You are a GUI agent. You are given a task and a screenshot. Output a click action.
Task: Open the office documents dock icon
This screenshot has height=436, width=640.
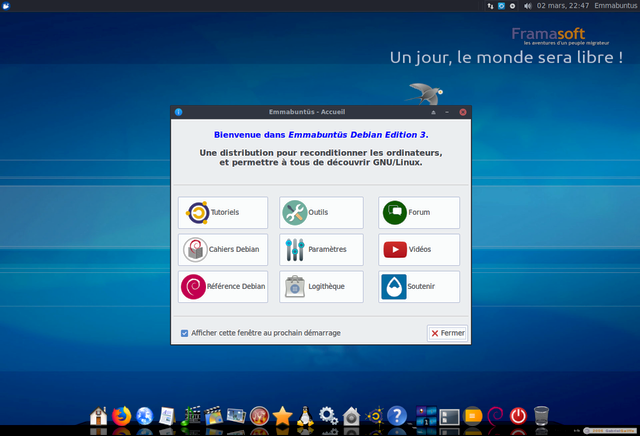167,416
